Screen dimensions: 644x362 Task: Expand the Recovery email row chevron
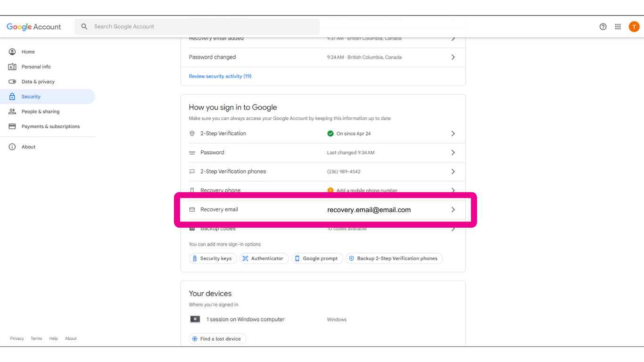pyautogui.click(x=453, y=210)
